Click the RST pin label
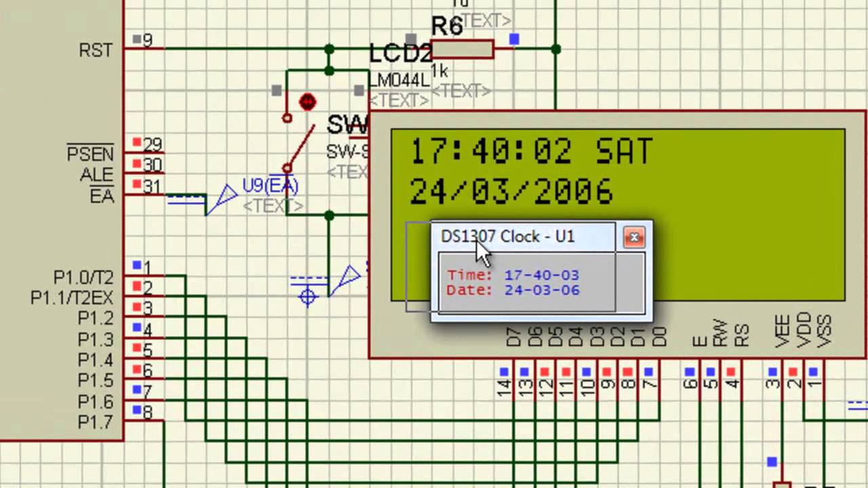Screen dimensions: 868x488 (x=96, y=51)
